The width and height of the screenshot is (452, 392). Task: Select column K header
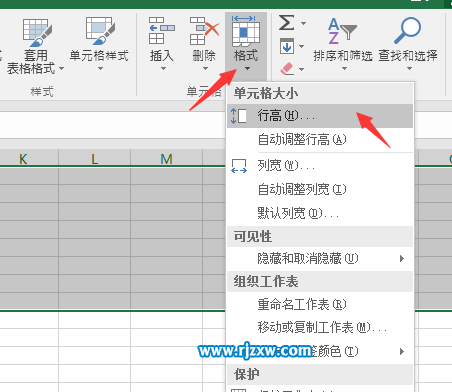point(23,159)
